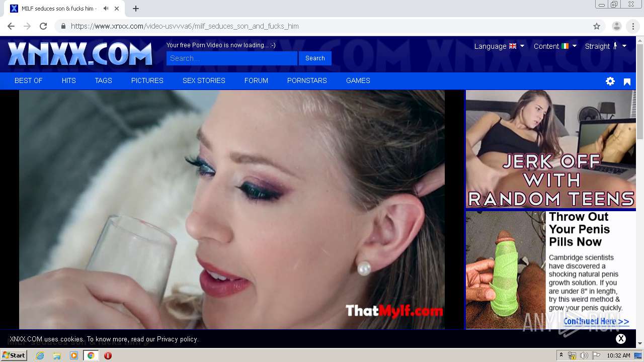This screenshot has height=362, width=644.
Task: Open Action Center flag icon
Action: [596, 355]
